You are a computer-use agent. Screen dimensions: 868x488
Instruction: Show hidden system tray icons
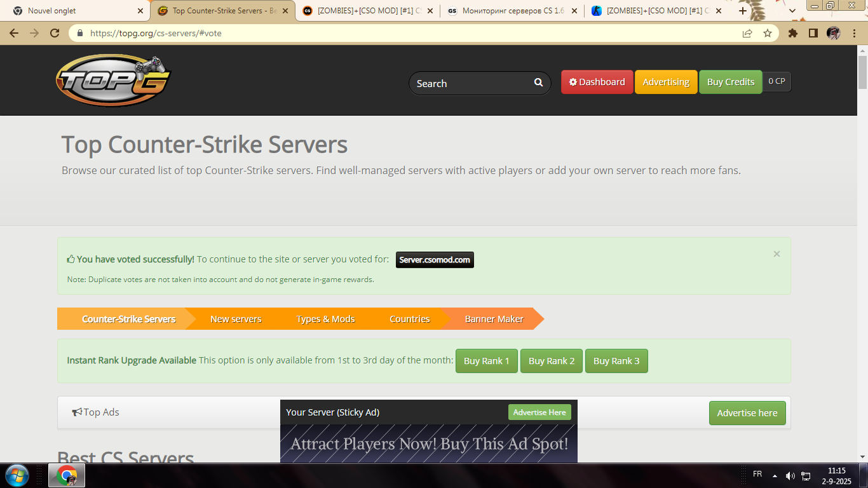775,475
